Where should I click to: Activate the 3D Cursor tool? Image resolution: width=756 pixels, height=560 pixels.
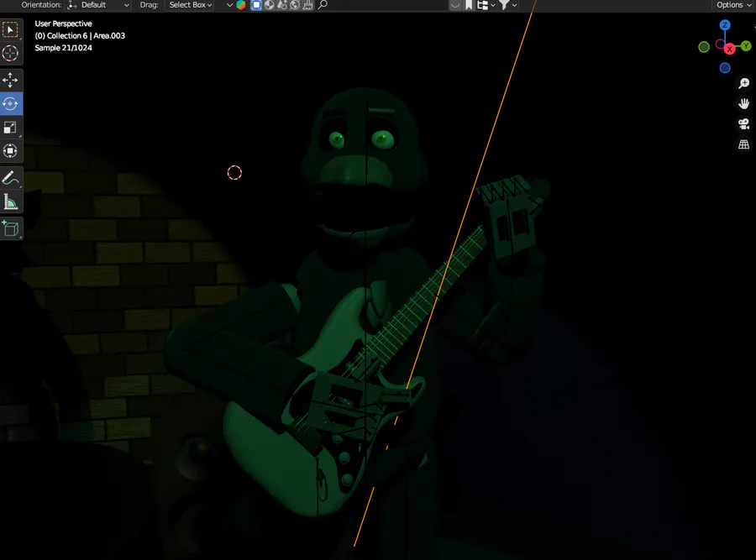click(x=10, y=53)
